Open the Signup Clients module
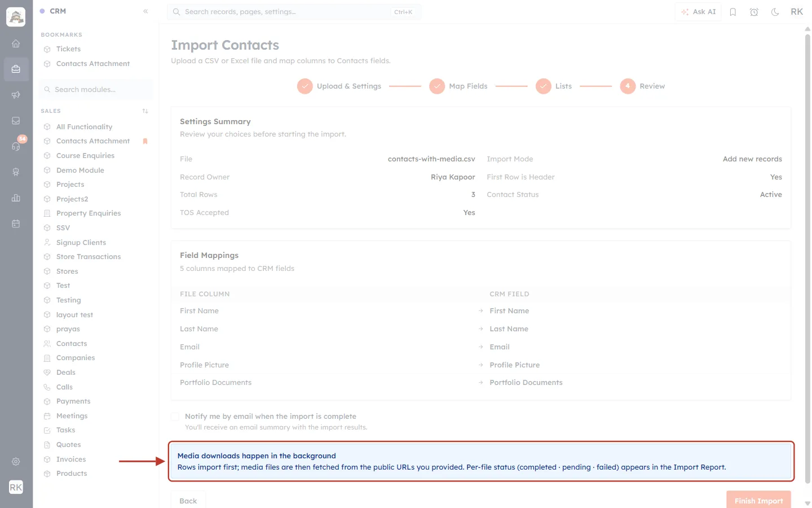 pyautogui.click(x=81, y=243)
